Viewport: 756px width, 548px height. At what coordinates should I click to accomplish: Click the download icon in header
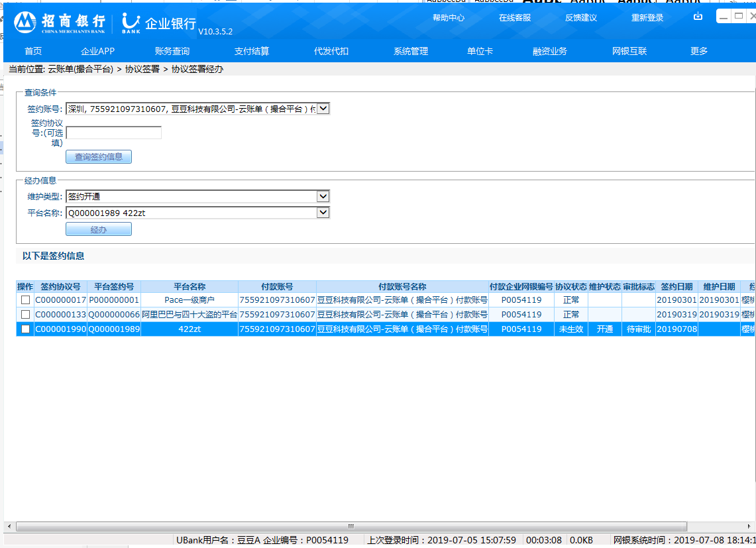tap(698, 17)
